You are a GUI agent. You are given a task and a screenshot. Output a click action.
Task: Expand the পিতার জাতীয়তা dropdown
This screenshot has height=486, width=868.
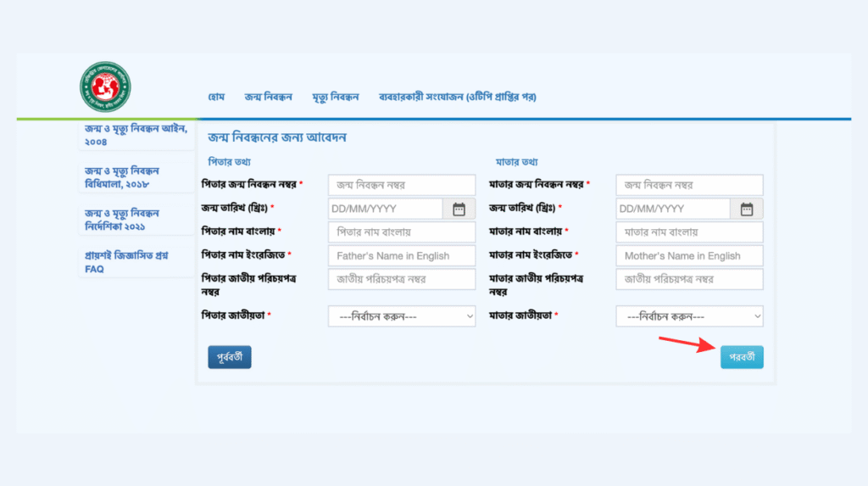(x=402, y=316)
